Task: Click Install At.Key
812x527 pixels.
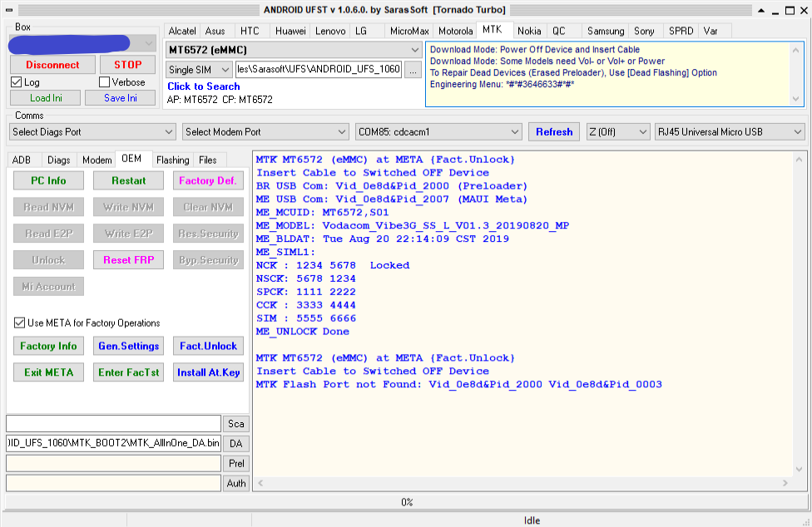Action: (x=208, y=372)
